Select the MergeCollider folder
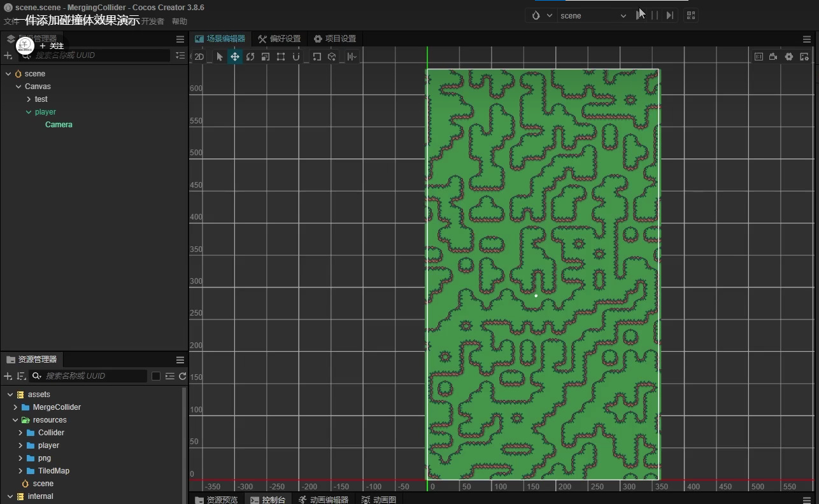Viewport: 819px width, 504px height. (x=57, y=407)
